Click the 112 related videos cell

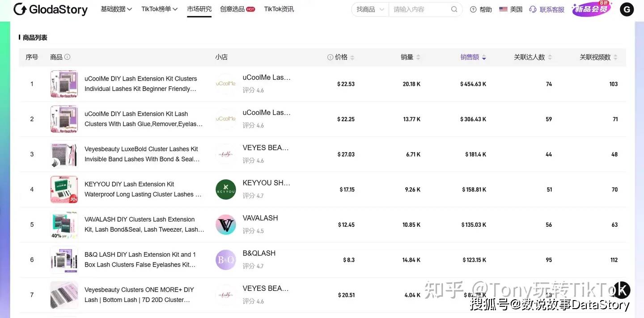pyautogui.click(x=614, y=260)
